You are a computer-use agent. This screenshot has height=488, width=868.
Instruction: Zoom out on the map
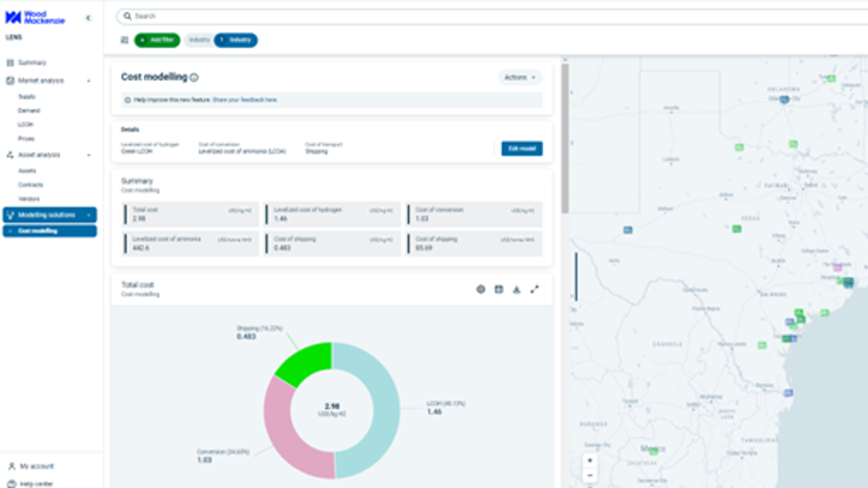pyautogui.click(x=590, y=475)
